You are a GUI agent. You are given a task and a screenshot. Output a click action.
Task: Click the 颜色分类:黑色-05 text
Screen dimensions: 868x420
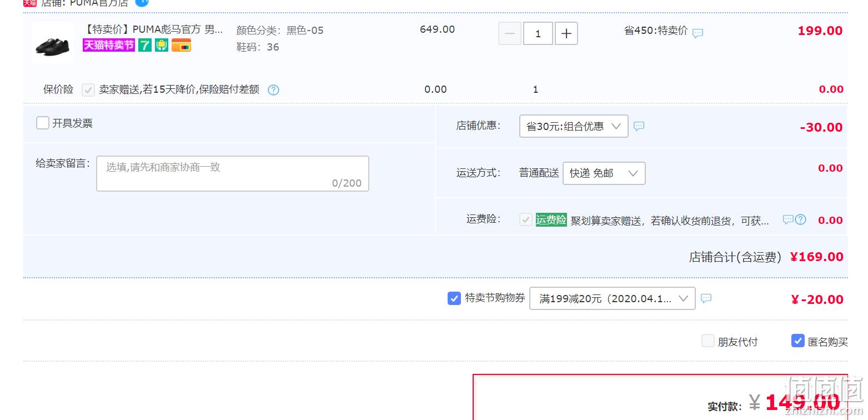[x=280, y=31]
